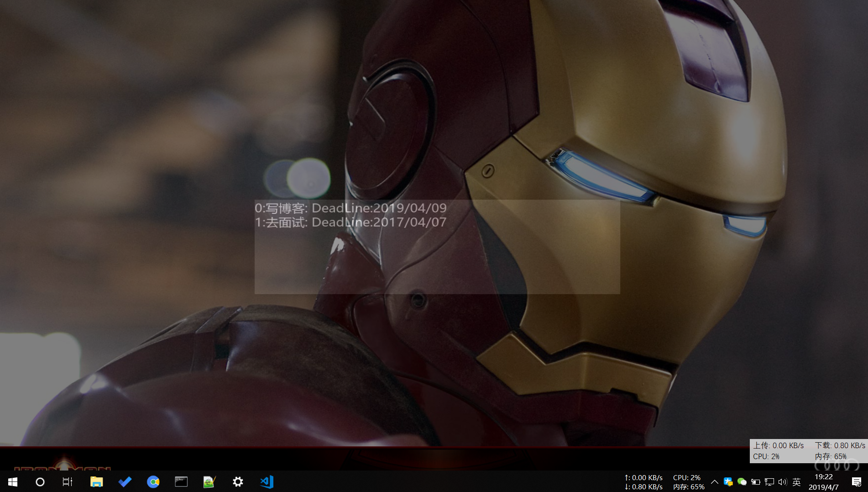Open the terminal console window
The image size is (868, 492).
(x=181, y=481)
